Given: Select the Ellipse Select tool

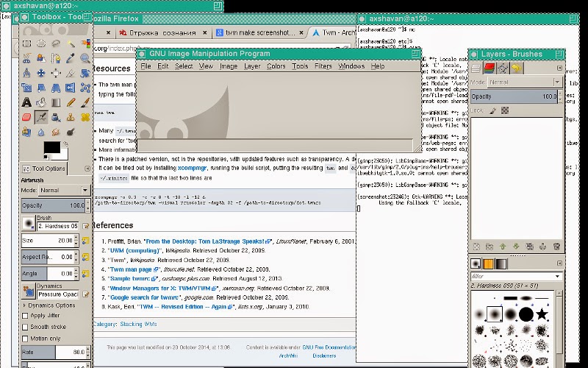Looking at the screenshot, I should [41, 43].
